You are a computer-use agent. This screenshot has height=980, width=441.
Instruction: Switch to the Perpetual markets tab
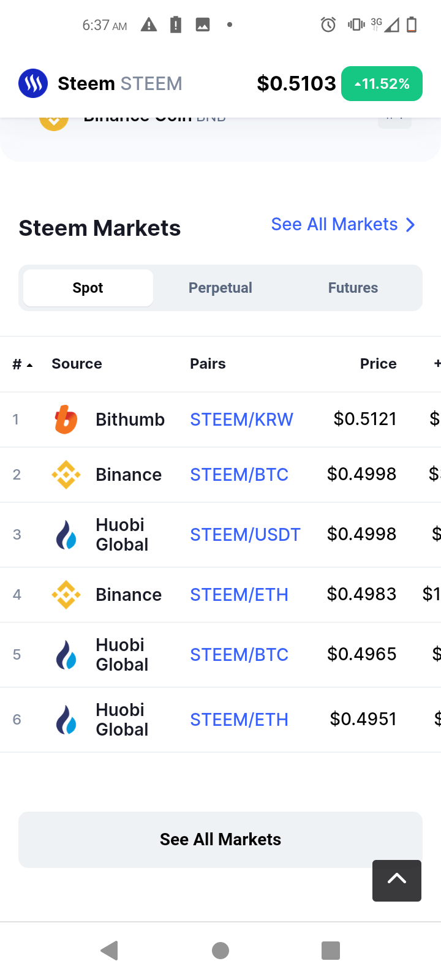point(221,288)
